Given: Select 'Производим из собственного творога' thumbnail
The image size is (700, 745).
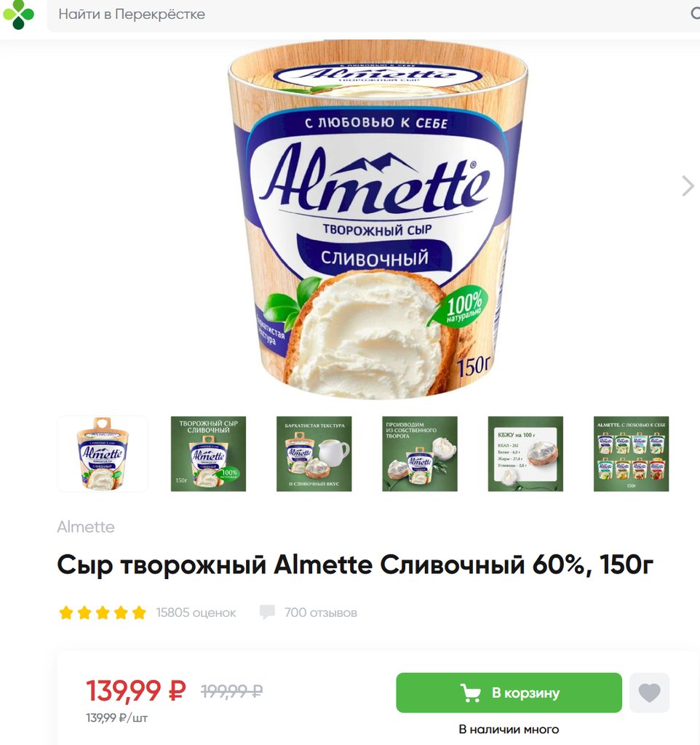Looking at the screenshot, I should click(x=420, y=454).
